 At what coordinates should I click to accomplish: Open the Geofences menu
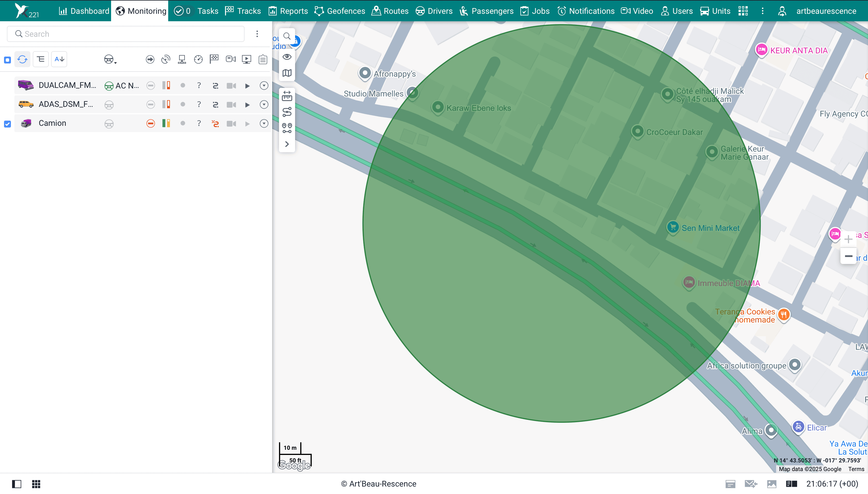click(339, 11)
